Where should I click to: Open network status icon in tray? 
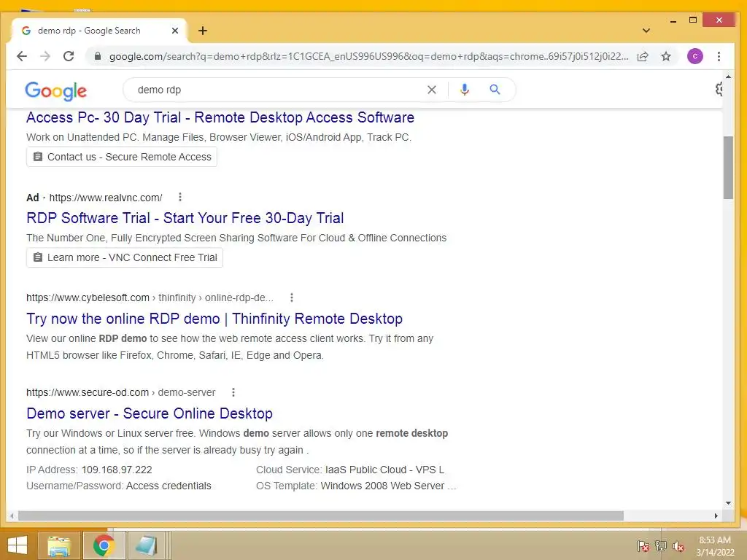pos(661,546)
